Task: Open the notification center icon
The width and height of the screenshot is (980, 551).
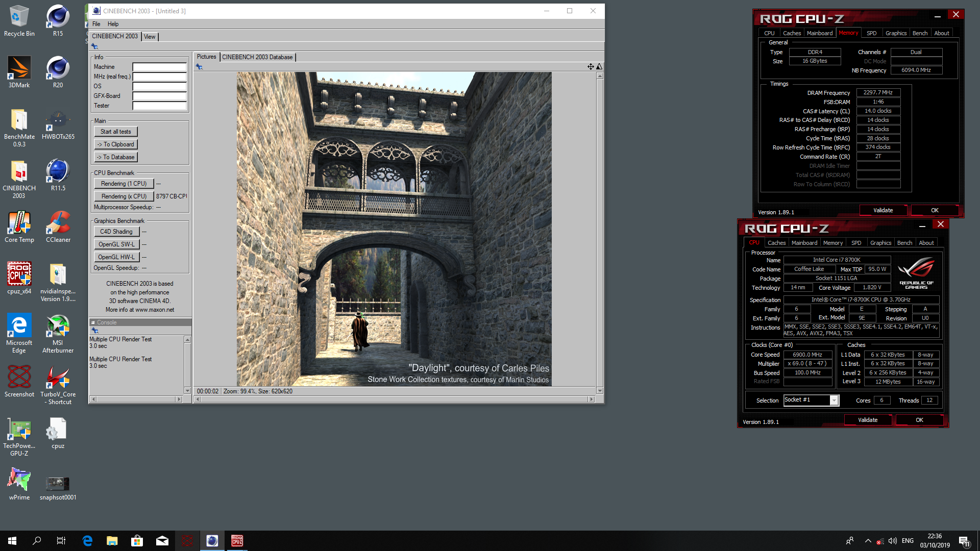Action: [964, 541]
